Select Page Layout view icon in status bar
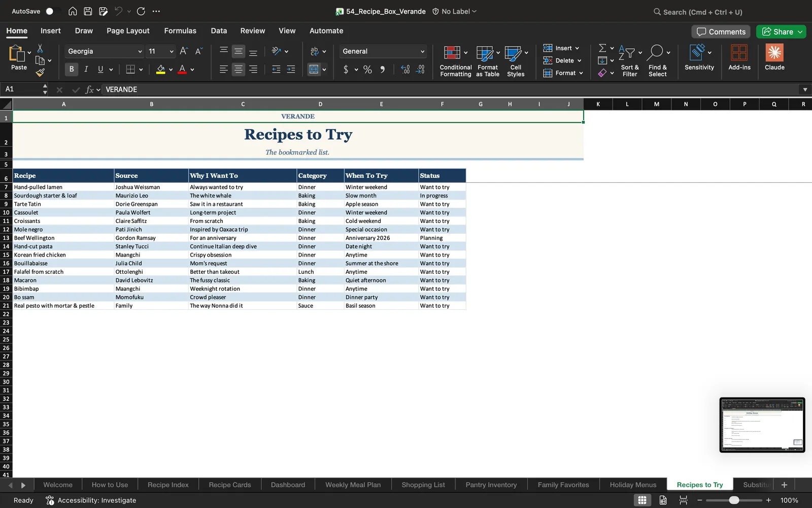Viewport: 812px width, 508px height. point(663,500)
